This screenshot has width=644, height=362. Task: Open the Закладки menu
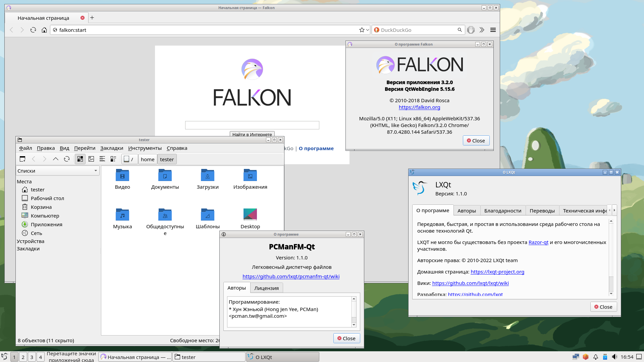pyautogui.click(x=112, y=148)
